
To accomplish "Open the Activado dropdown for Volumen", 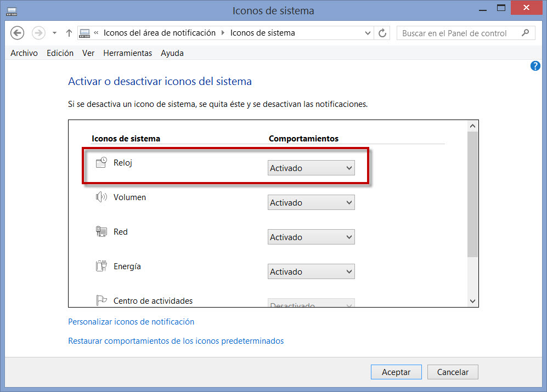I will pyautogui.click(x=311, y=202).
